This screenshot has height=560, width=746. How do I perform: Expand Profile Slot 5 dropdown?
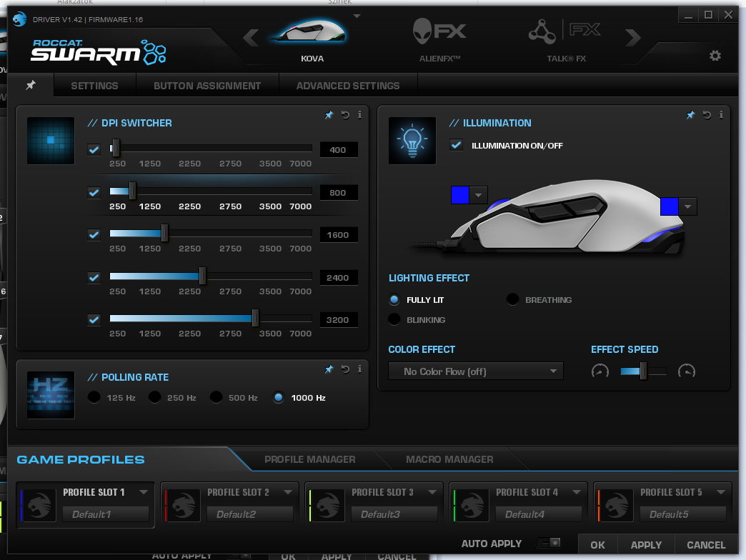(721, 492)
